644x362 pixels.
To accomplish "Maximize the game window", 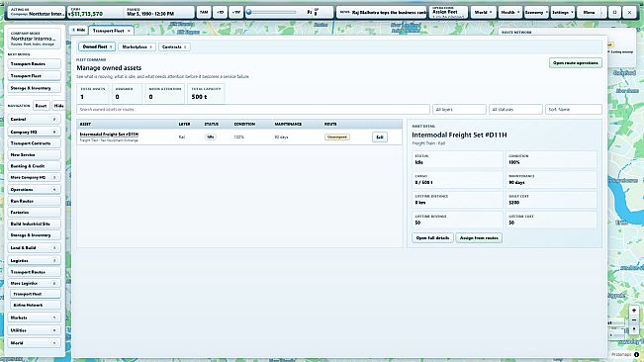I will pyautogui.click(x=615, y=12).
